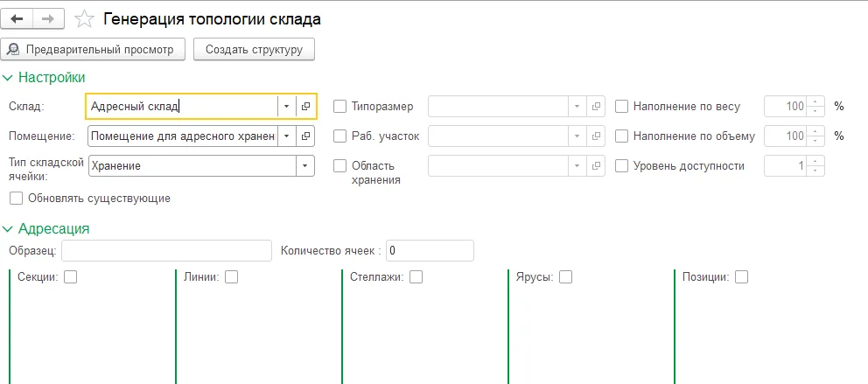Enable Наполнение по весу checkbox
Viewport: 868px width, 384px height.
pyautogui.click(x=621, y=106)
